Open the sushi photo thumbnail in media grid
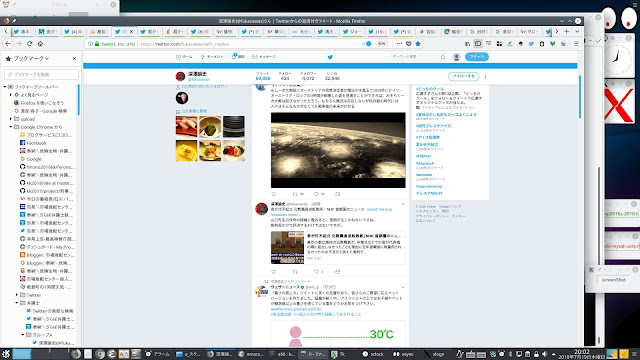Image resolution: width=640 pixels, height=360 pixels. tap(187, 127)
